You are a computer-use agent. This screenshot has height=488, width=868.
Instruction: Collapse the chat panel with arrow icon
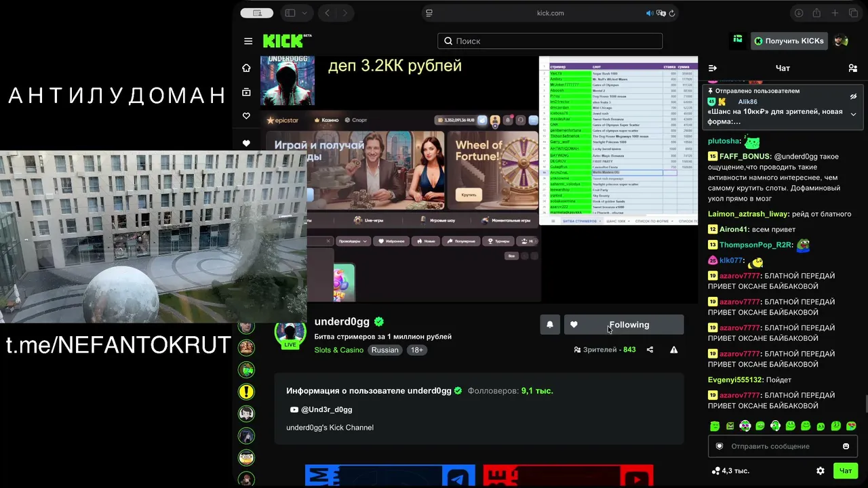[x=713, y=68]
